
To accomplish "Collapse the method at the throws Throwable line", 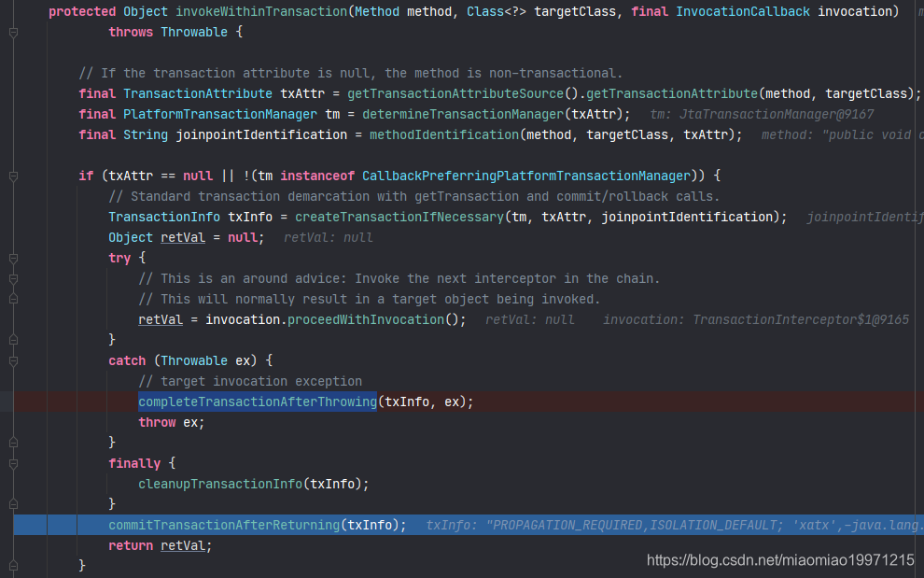I will [x=14, y=33].
